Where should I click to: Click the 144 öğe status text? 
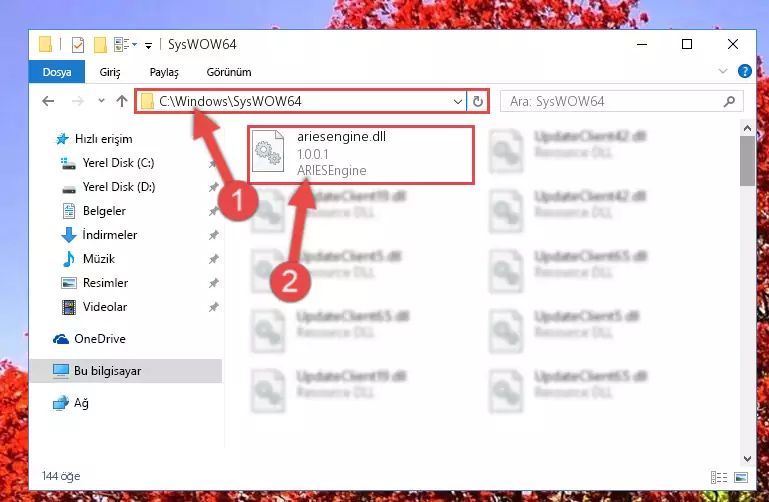[x=61, y=476]
